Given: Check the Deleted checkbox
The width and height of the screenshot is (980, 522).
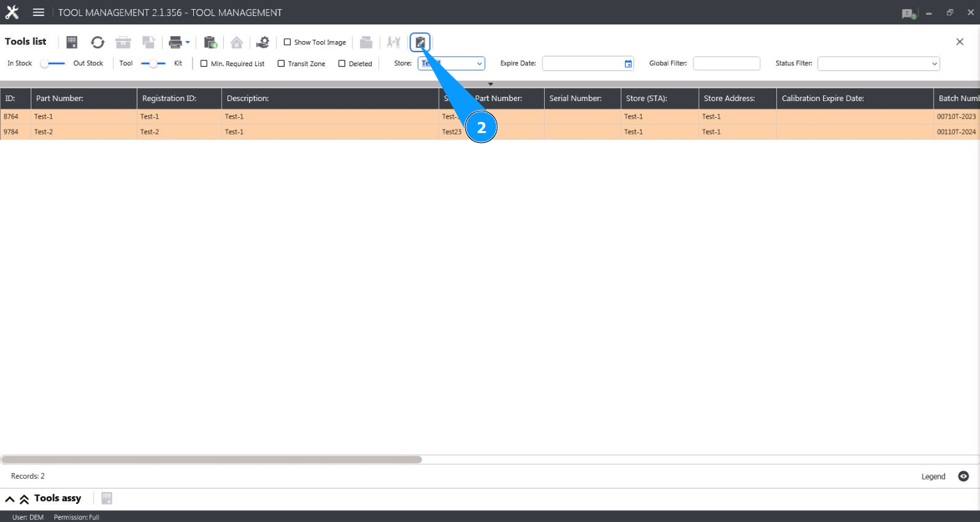Looking at the screenshot, I should (342, 63).
